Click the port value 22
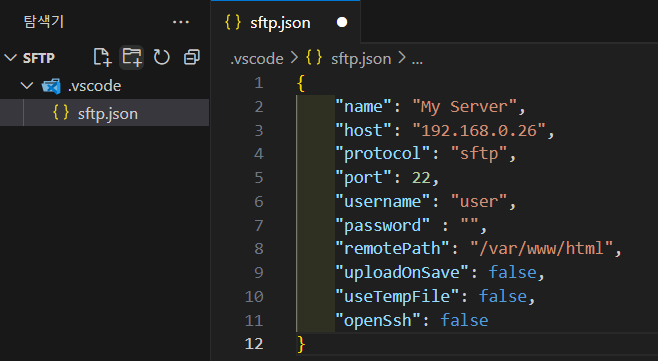 point(421,178)
